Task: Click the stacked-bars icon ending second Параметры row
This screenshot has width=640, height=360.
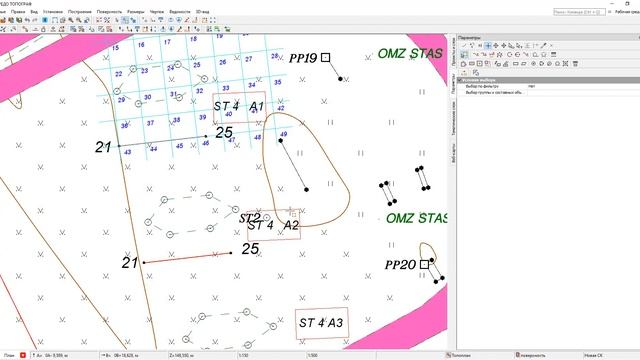Action: (553, 54)
